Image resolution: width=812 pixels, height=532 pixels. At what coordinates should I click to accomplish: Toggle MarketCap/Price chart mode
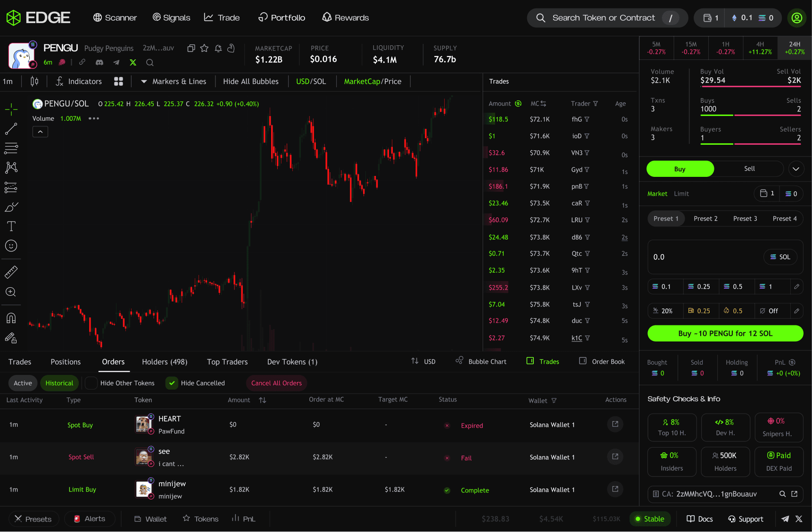(x=373, y=82)
